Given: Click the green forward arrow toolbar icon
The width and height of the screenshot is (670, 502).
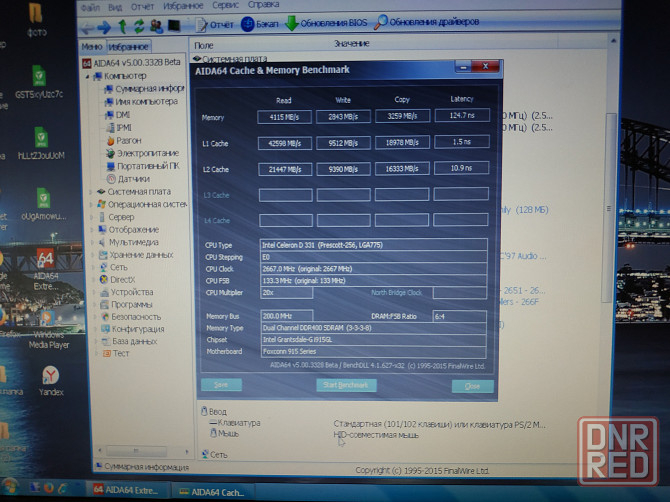Looking at the screenshot, I should [x=105, y=27].
